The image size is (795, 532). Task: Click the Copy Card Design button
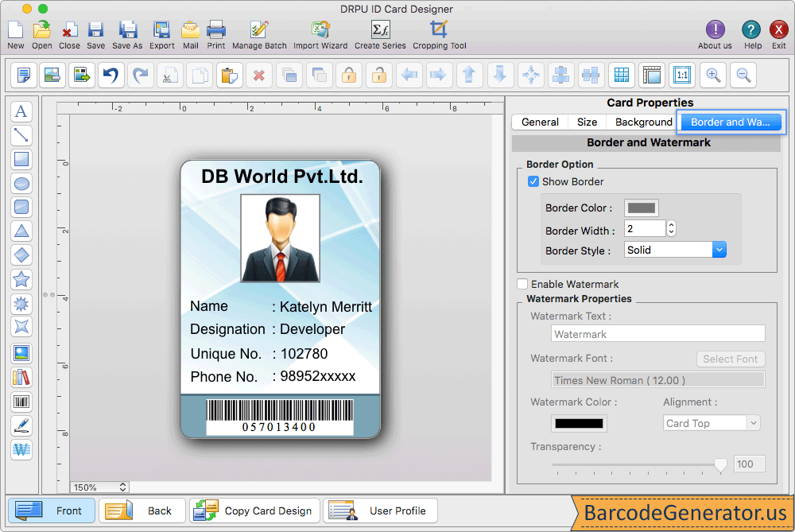coord(254,511)
